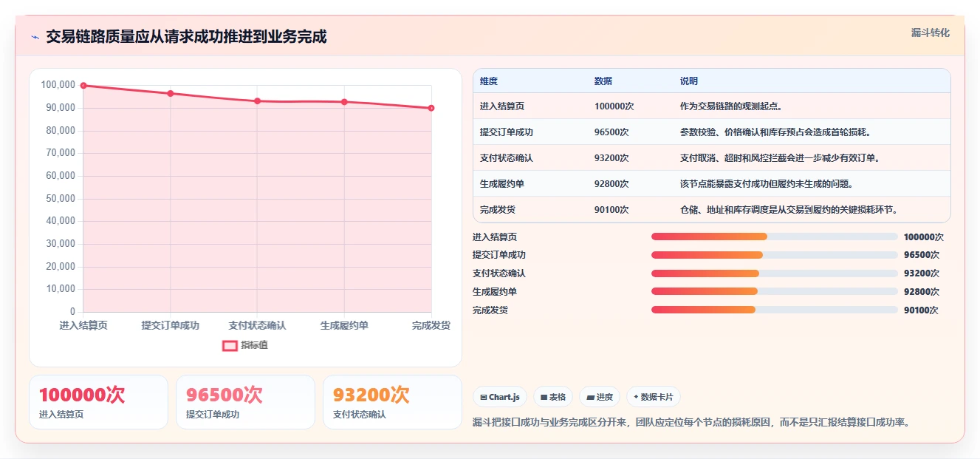980x459 pixels.
Task: Click the 完成发货 label in progress list
Action: point(490,310)
